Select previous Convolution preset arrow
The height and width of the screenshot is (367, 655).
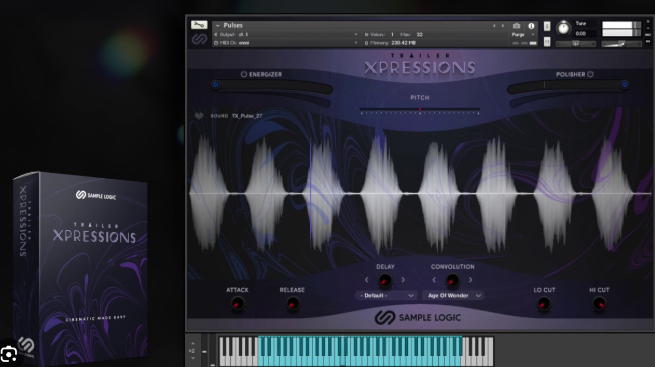(x=434, y=280)
